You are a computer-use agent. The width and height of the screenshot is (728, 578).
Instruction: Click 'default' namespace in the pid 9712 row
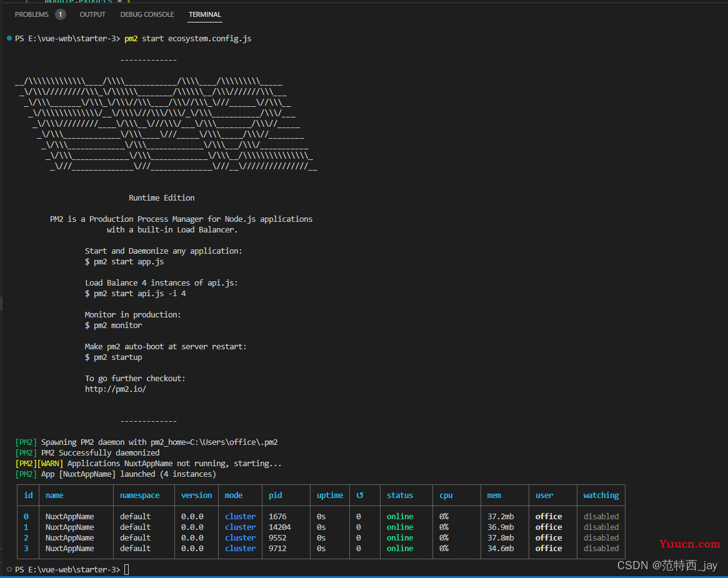click(x=135, y=548)
